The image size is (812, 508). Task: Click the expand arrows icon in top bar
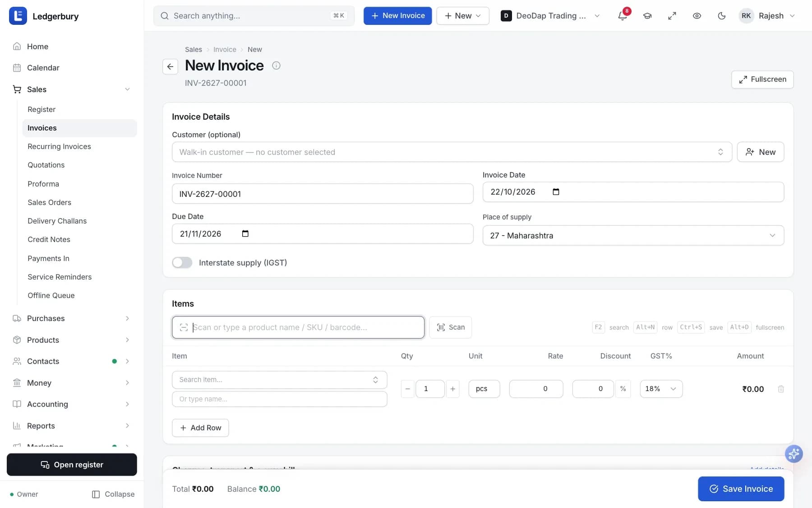(x=672, y=16)
